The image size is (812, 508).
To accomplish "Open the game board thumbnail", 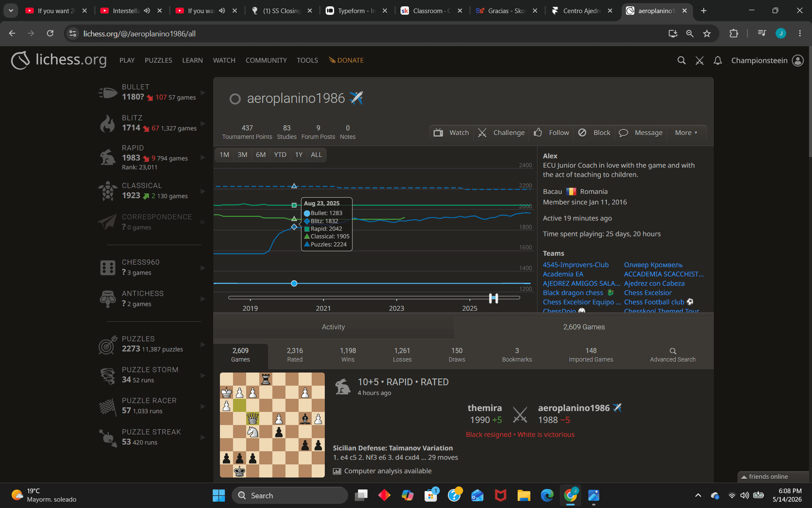I will tap(272, 425).
